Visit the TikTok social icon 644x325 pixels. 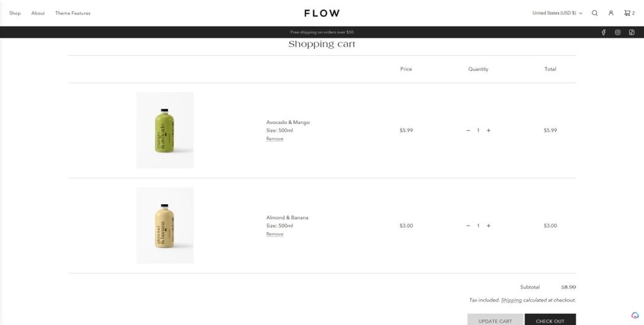[x=631, y=32]
